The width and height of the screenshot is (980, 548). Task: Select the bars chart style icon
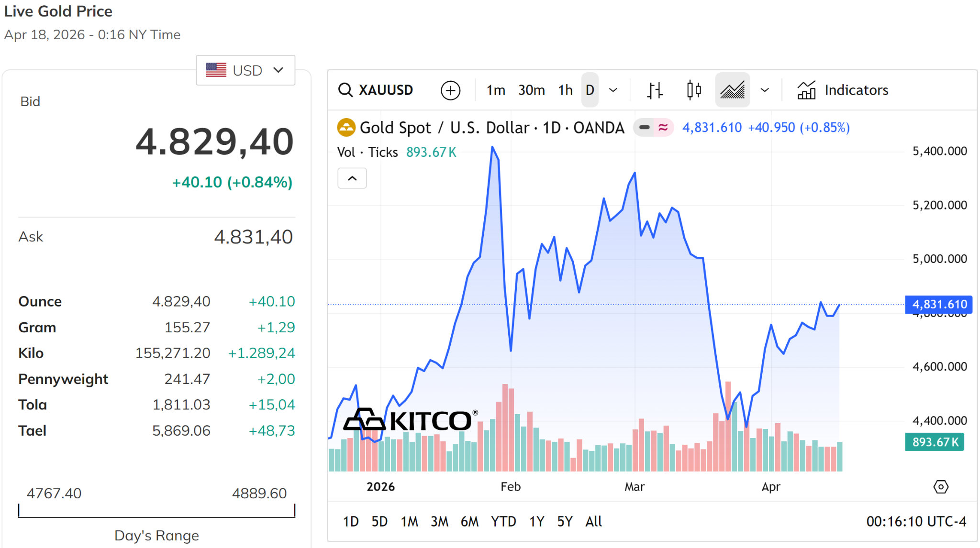(x=655, y=90)
